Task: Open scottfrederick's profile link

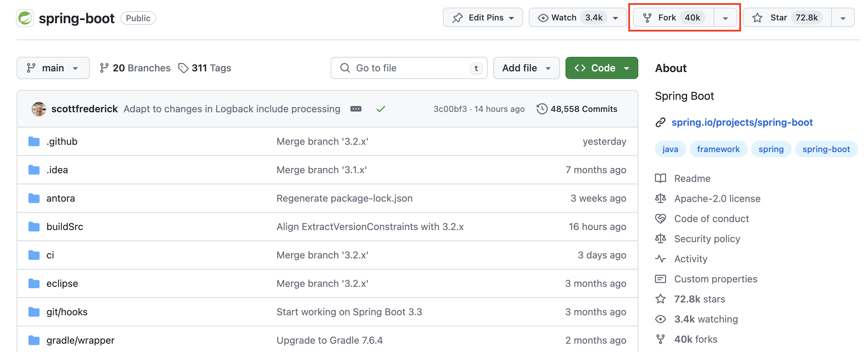Action: [84, 109]
